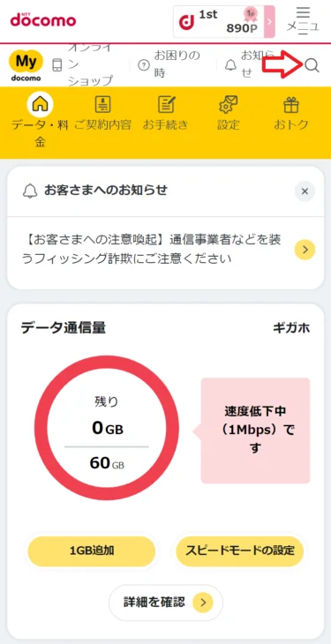Viewport: 331px width, 644px height.
Task: Open お困りの時 help question icon
Action: (x=143, y=65)
